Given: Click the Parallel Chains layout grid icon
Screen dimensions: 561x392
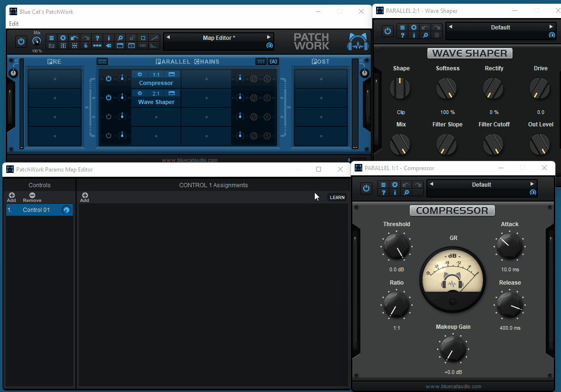Looking at the screenshot, I should click(x=102, y=61).
